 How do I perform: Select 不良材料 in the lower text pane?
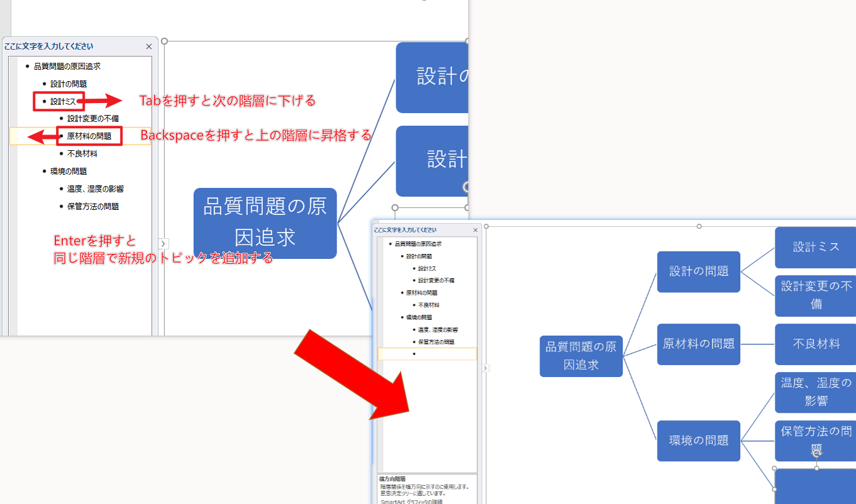coord(429,305)
